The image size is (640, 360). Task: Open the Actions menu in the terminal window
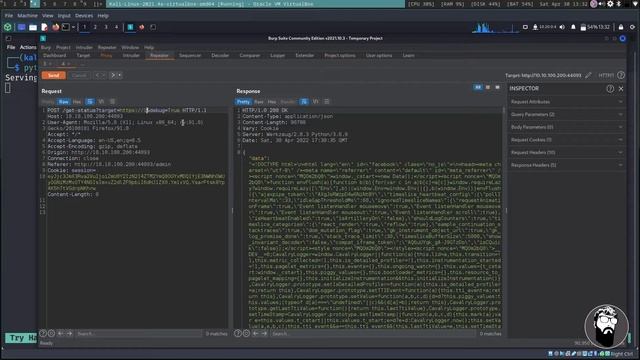coord(28,47)
